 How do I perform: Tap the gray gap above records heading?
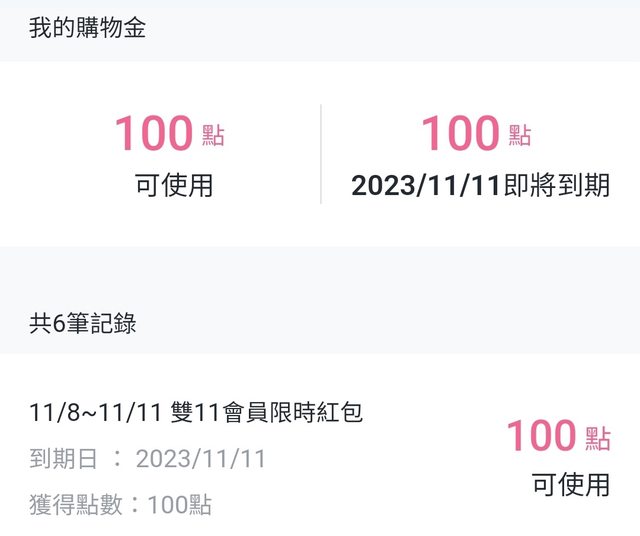click(320, 270)
